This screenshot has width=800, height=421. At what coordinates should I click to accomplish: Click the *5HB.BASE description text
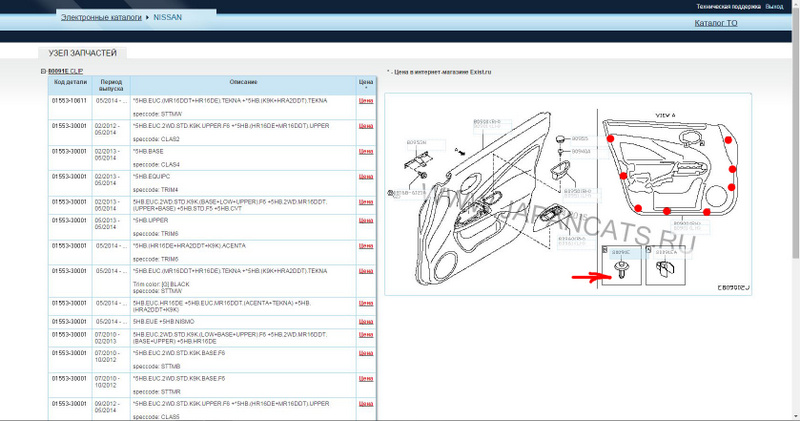[148, 152]
